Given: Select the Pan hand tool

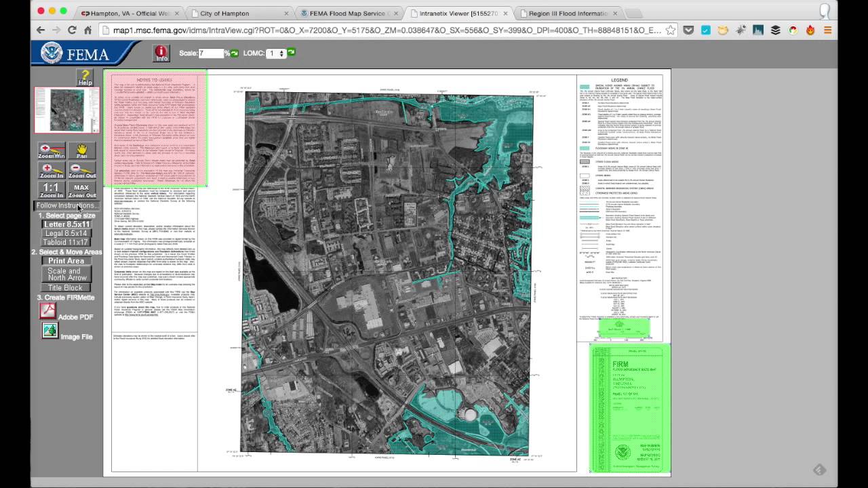Looking at the screenshot, I should 82,150.
